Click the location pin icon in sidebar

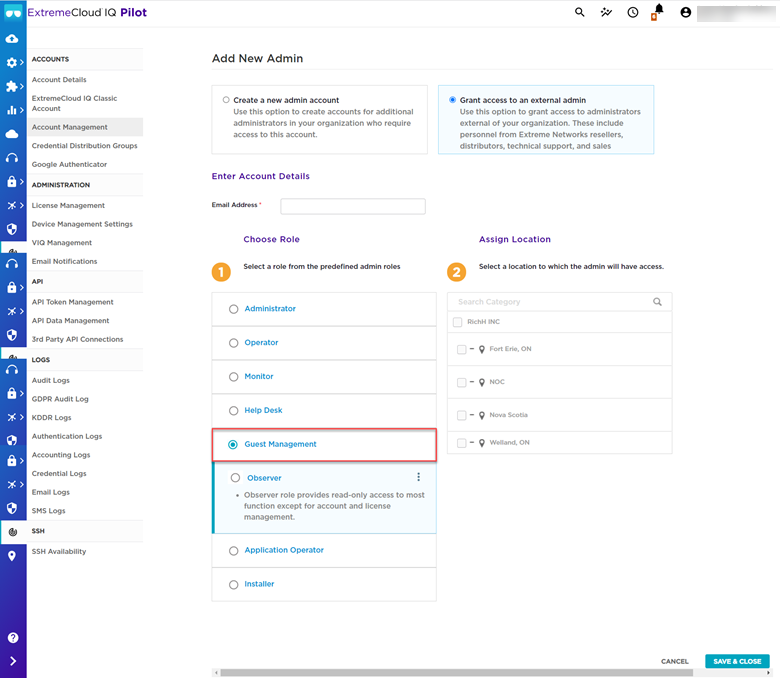(12, 556)
